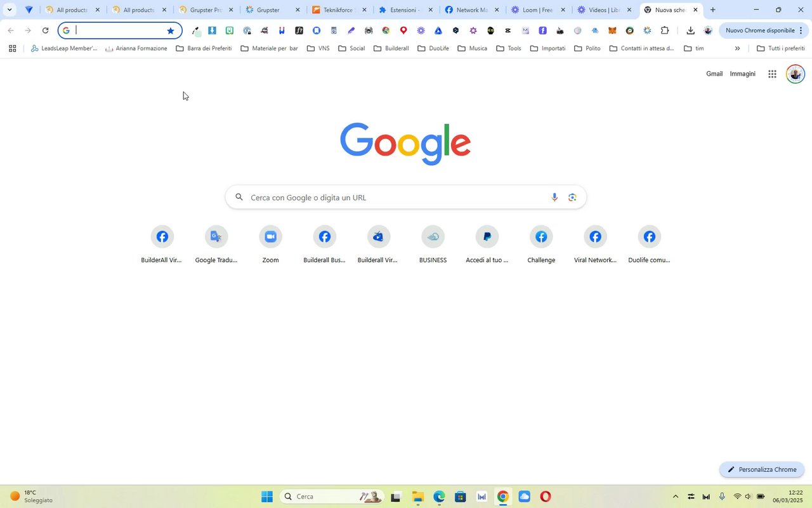Open the Chrome downloads icon
The width and height of the screenshot is (812, 508).
pos(690,30)
